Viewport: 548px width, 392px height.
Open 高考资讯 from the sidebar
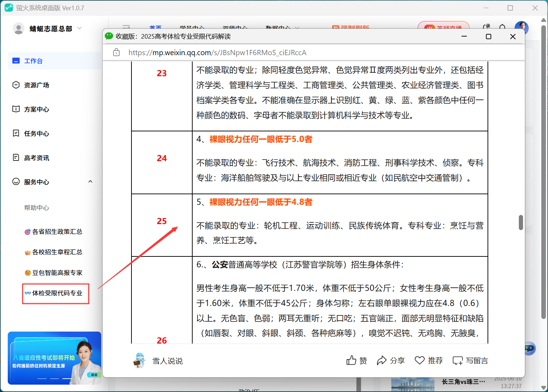coord(15,157)
